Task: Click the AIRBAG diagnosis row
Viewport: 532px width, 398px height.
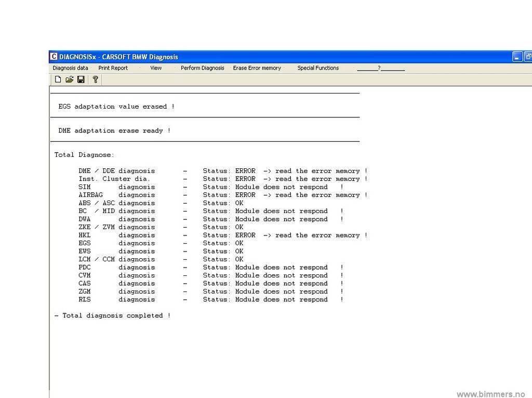Action: point(223,195)
